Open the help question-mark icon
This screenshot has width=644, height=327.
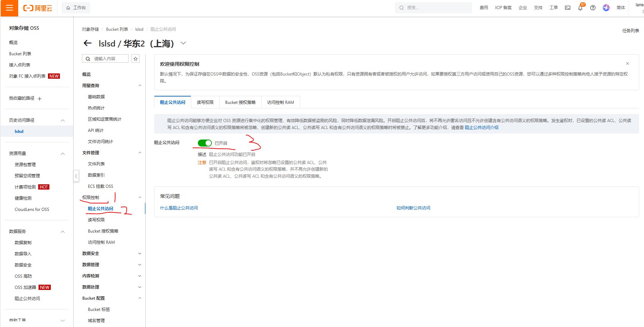[593, 8]
